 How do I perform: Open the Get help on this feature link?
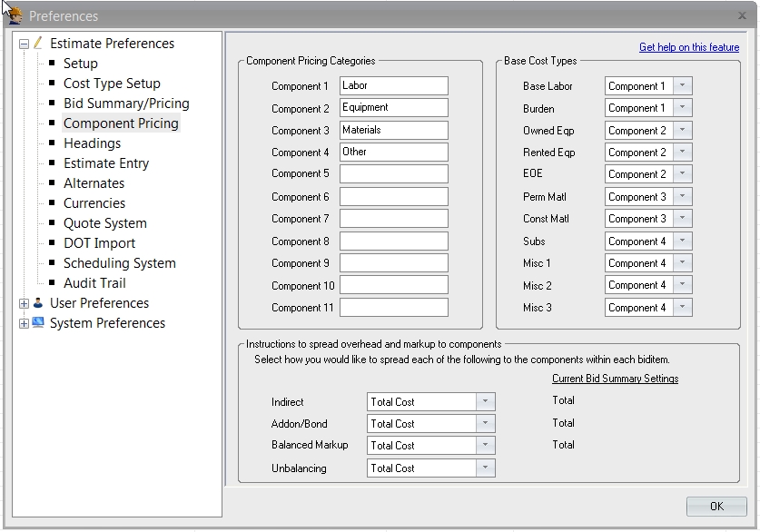(689, 46)
